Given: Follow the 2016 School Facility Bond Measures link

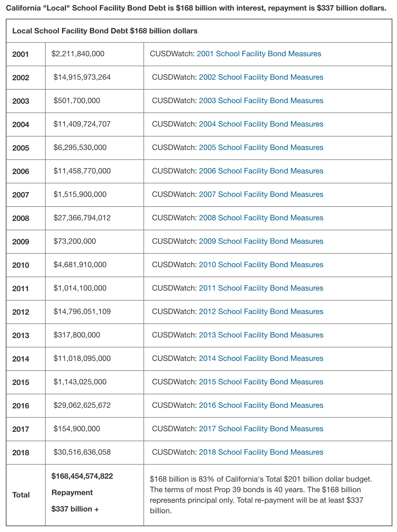Looking at the screenshot, I should click(x=261, y=405).
